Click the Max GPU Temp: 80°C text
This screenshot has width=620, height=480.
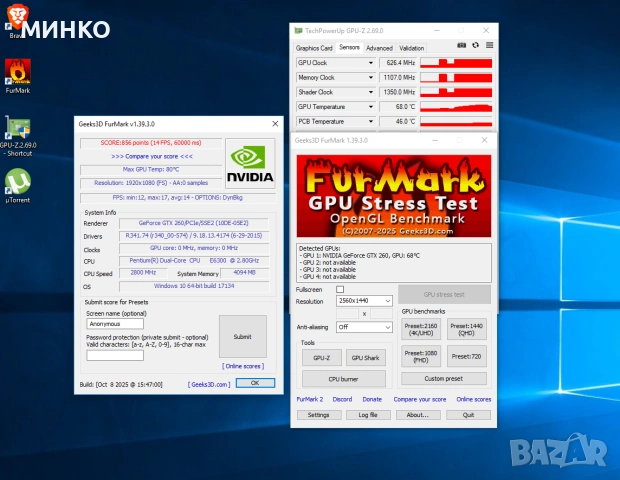point(151,170)
